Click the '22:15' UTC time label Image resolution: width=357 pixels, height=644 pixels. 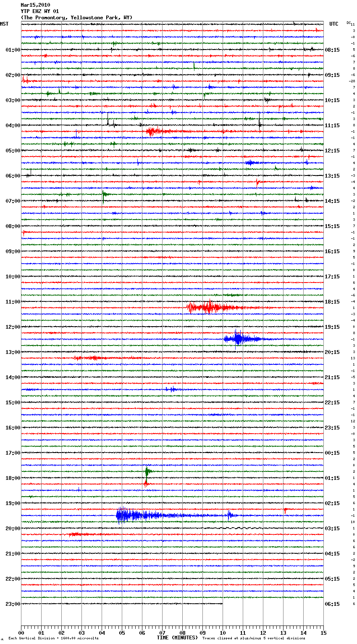[332, 402]
